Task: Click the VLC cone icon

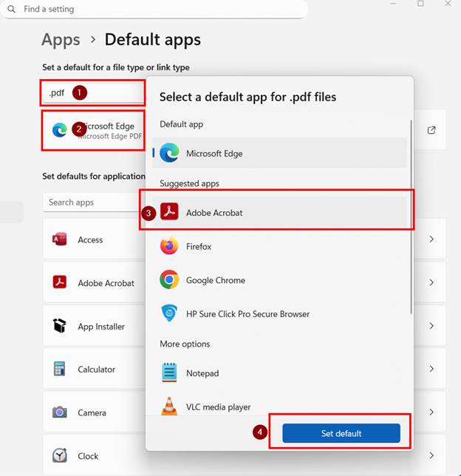Action: (169, 406)
